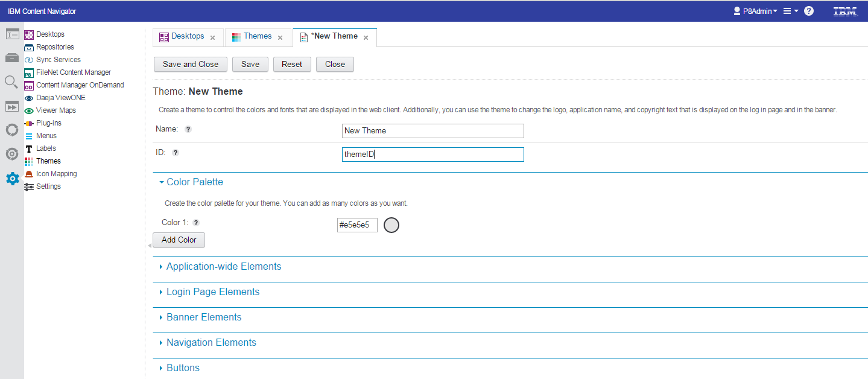Open the browse drawer icon in left rail
This screenshot has width=868, height=379.
pos(12,58)
